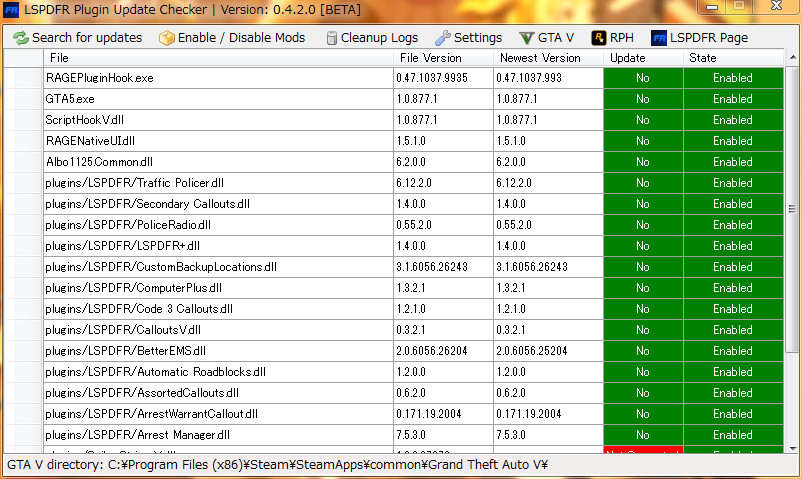Click the GTA V directory status bar path

277,465
